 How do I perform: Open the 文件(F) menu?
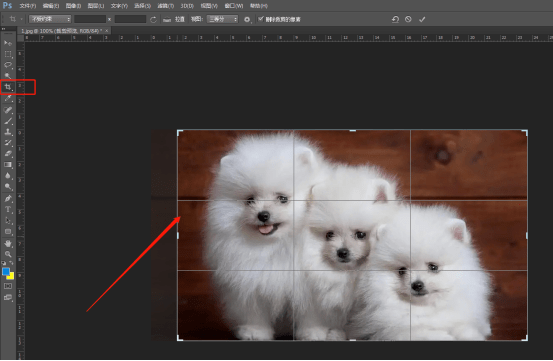pos(28,6)
